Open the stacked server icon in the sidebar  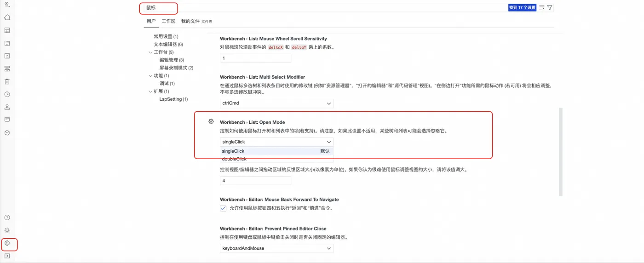7,69
